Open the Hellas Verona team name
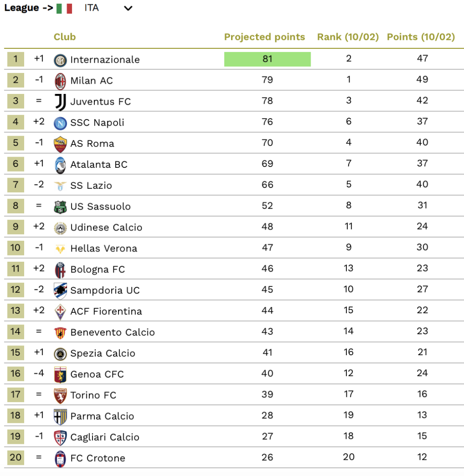Image resolution: width=464 pixels, height=476 pixels. [104, 249]
